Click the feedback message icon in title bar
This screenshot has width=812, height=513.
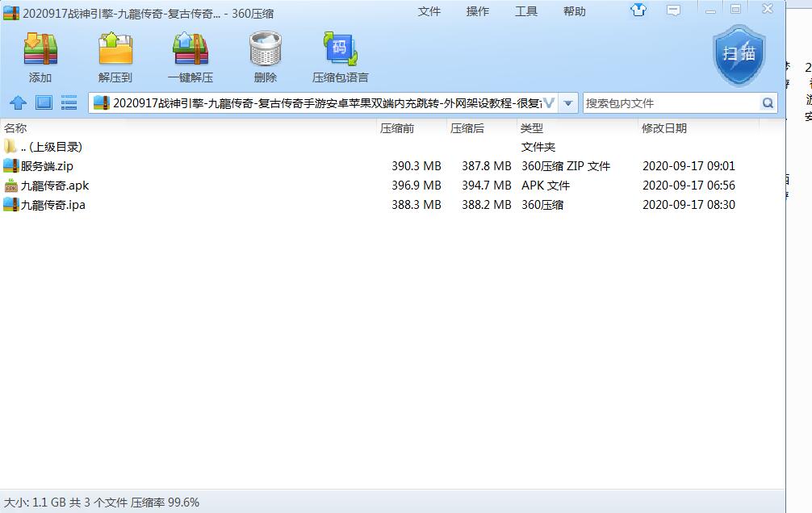(672, 10)
